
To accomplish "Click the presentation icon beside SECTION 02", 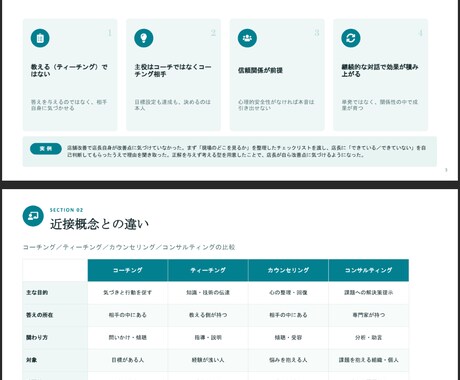I will click(33, 216).
